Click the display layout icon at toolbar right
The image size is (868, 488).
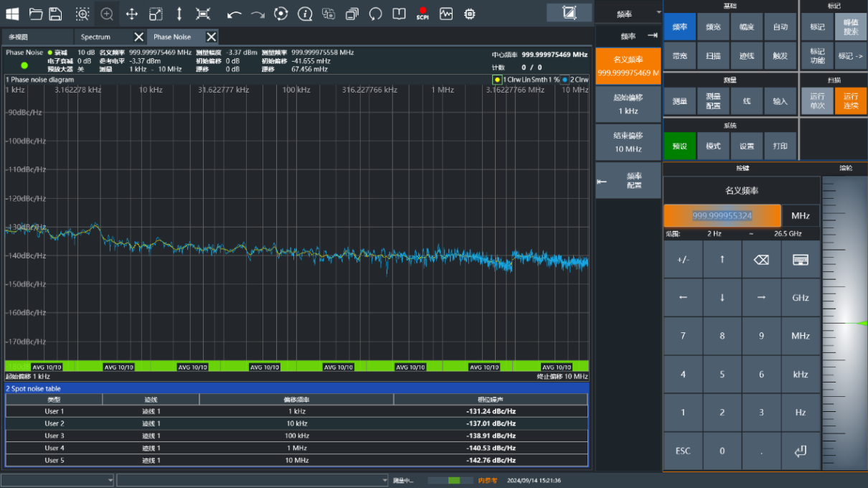pos(570,12)
